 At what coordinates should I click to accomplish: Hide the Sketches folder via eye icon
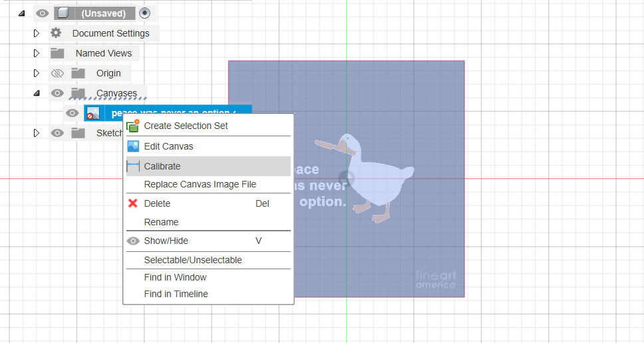coord(57,133)
